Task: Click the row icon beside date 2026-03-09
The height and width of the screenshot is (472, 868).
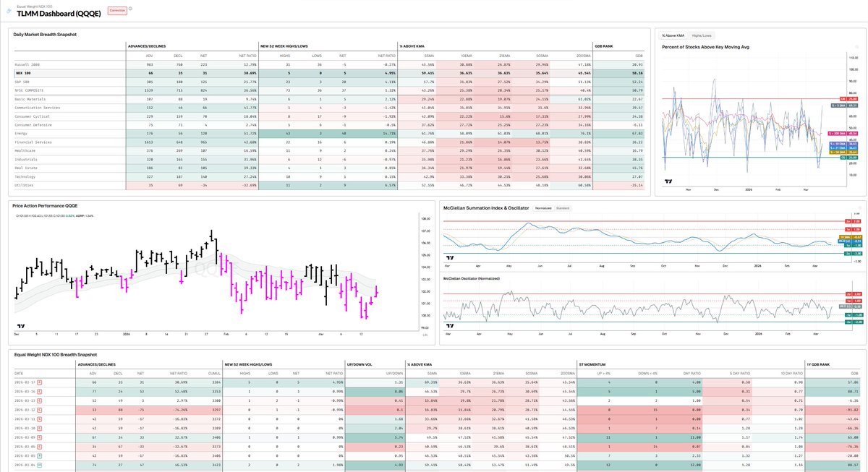Action: (x=40, y=437)
